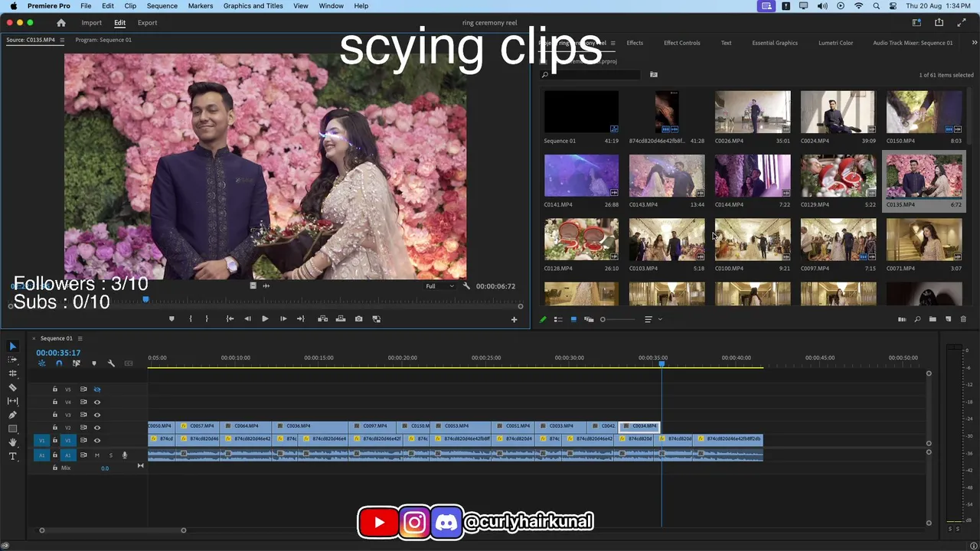Play the Source monitor clip
This screenshot has height=551, width=980.
pos(265,319)
